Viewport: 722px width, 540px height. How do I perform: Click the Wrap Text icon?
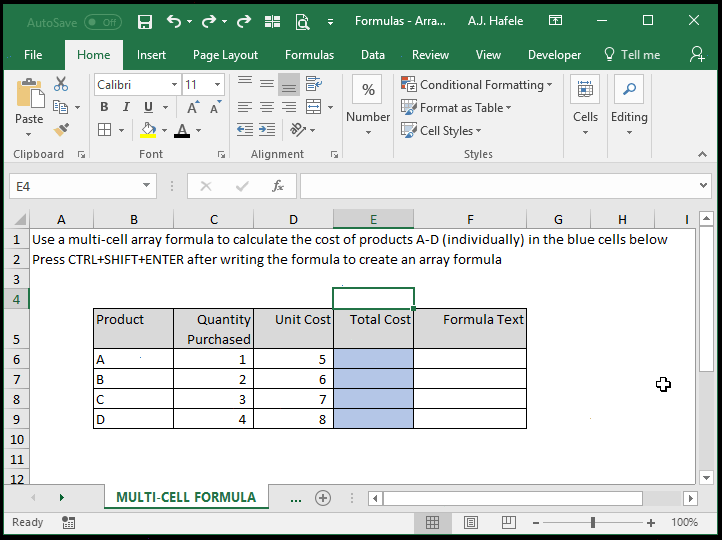314,84
